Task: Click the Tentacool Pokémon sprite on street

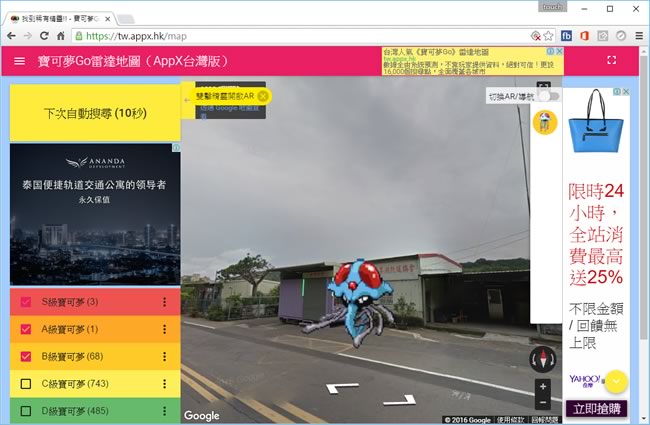Action: (353, 302)
